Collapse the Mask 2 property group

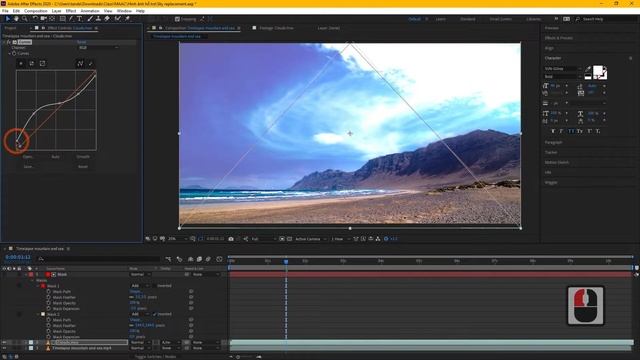point(38,314)
